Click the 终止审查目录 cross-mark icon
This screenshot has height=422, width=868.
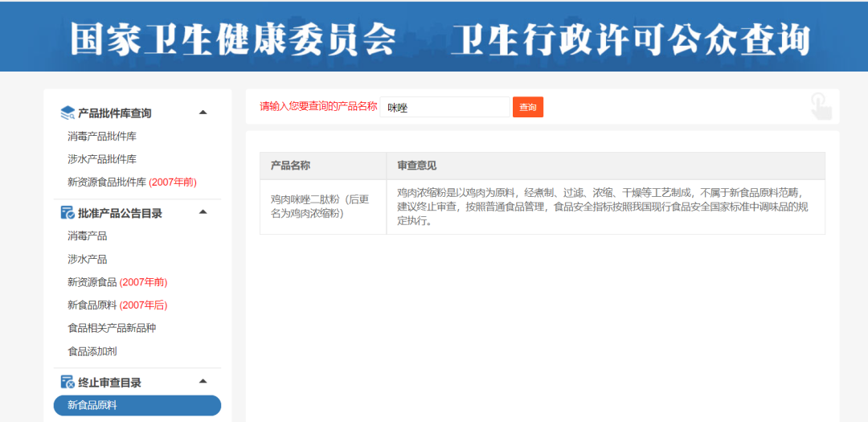coord(68,382)
